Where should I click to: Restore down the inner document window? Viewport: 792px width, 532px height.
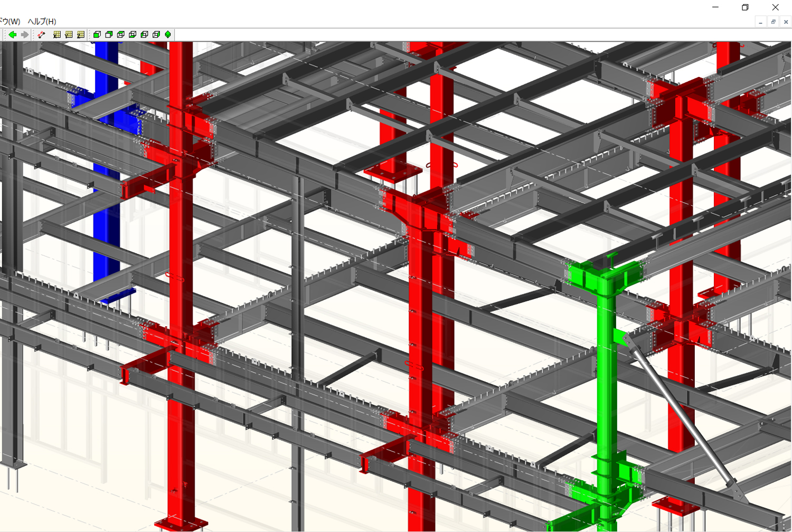pos(773,22)
